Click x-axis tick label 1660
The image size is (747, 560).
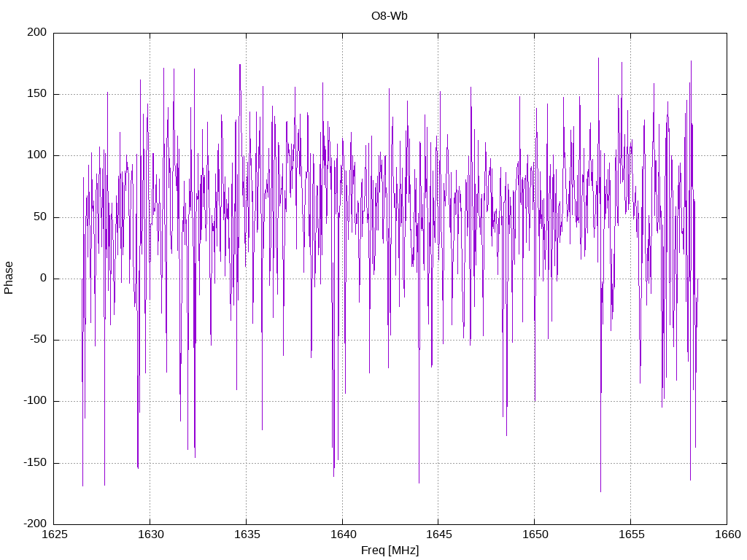coord(727,534)
